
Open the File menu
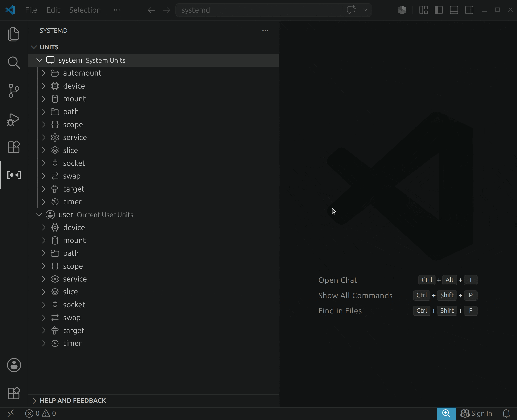pyautogui.click(x=31, y=10)
